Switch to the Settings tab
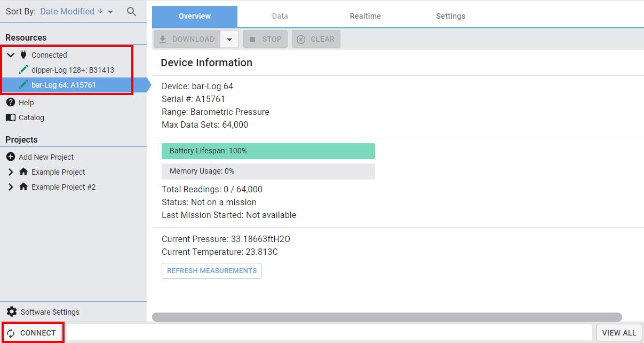 [451, 16]
